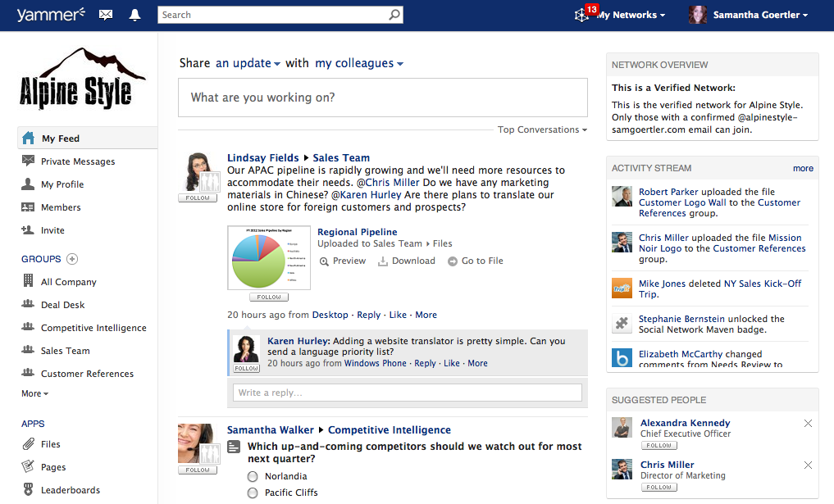Open Samantha Goertler account dropdown

(760, 15)
